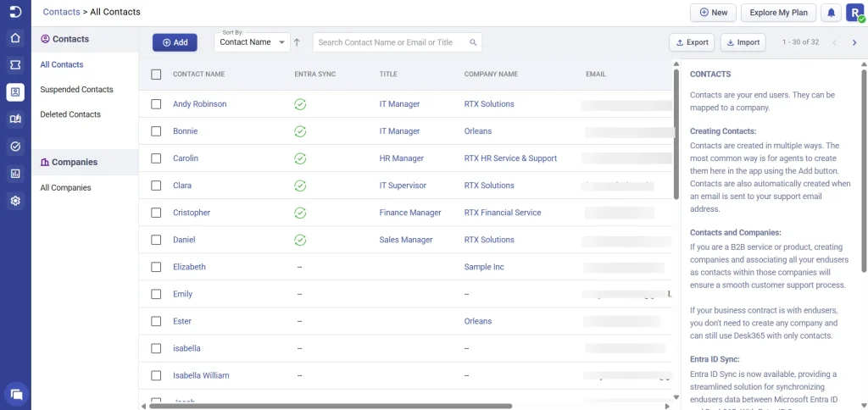Open Settings gear in sidebar
Image resolution: width=868 pixels, height=410 pixels.
coord(15,200)
